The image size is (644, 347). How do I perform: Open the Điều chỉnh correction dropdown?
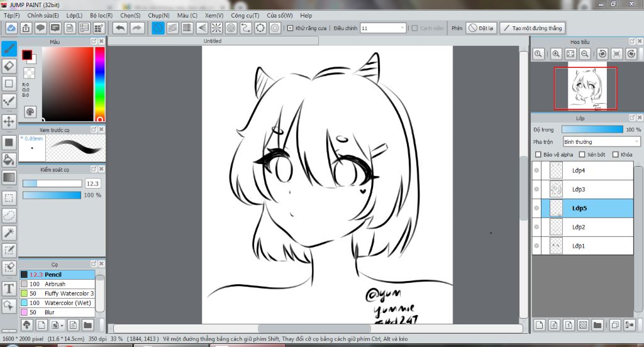click(x=383, y=28)
